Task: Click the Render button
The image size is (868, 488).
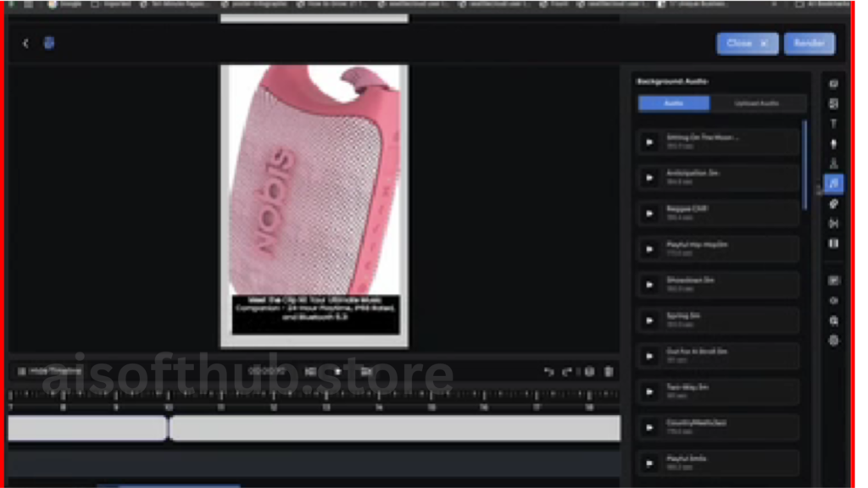Action: (809, 43)
